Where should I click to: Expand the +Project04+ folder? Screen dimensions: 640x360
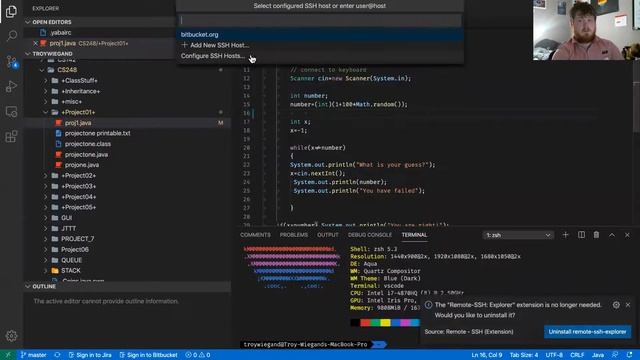46,197
